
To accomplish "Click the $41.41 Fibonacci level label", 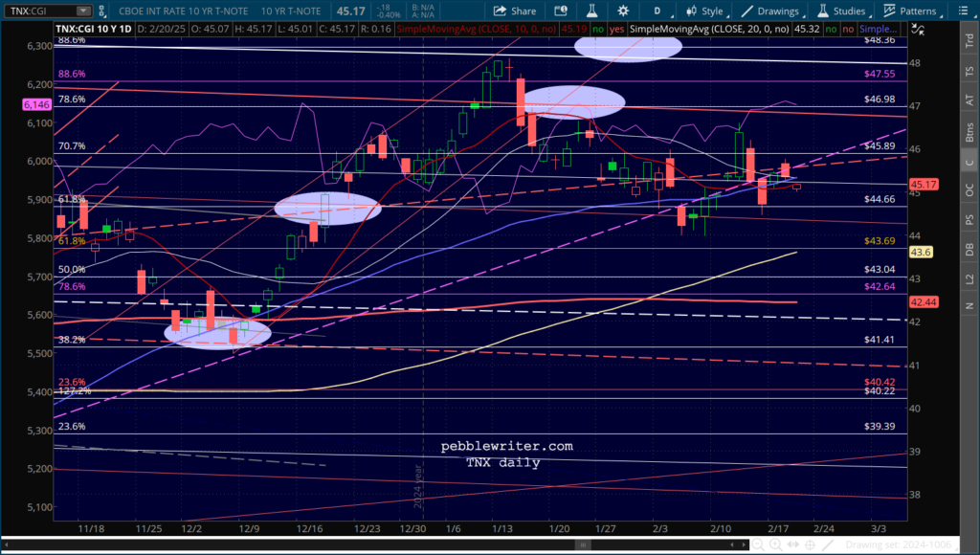I will pyautogui.click(x=880, y=340).
